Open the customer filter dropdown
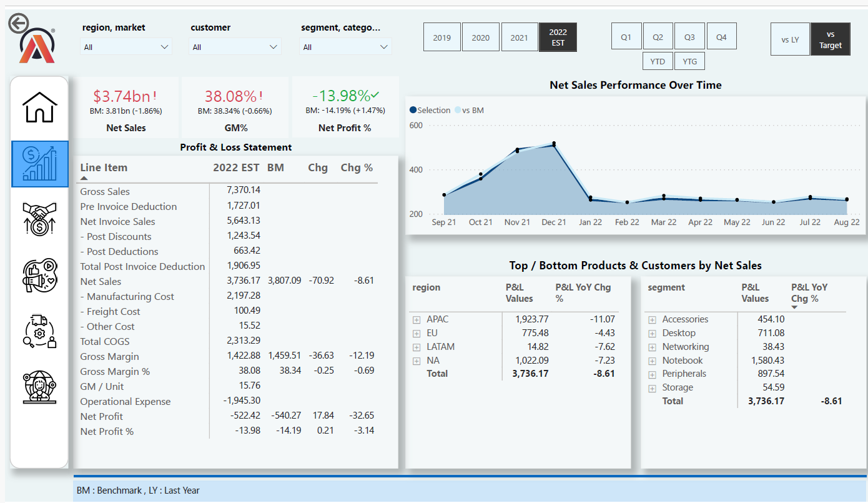 235,46
